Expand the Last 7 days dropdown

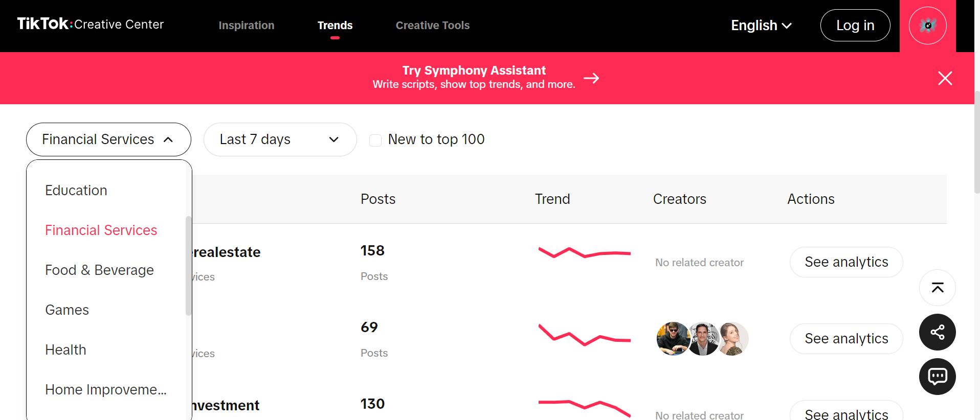point(280,139)
